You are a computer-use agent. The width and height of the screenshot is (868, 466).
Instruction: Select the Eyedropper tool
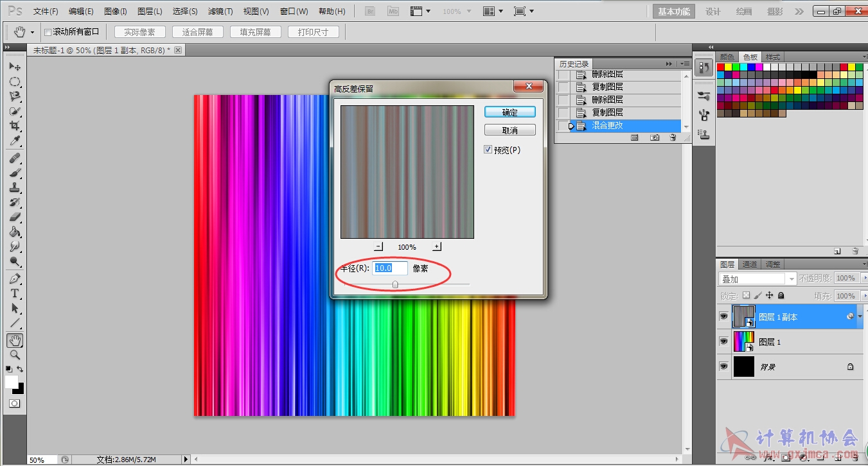(x=15, y=141)
